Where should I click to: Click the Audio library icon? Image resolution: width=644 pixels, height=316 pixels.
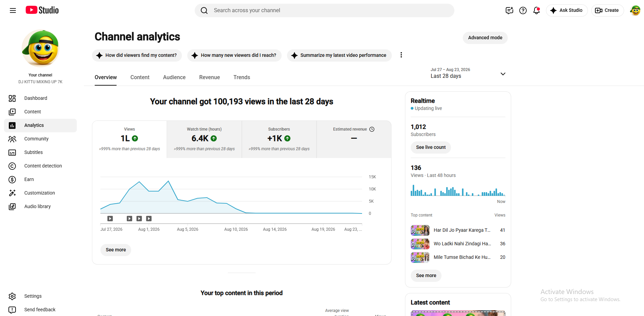pyautogui.click(x=12, y=206)
